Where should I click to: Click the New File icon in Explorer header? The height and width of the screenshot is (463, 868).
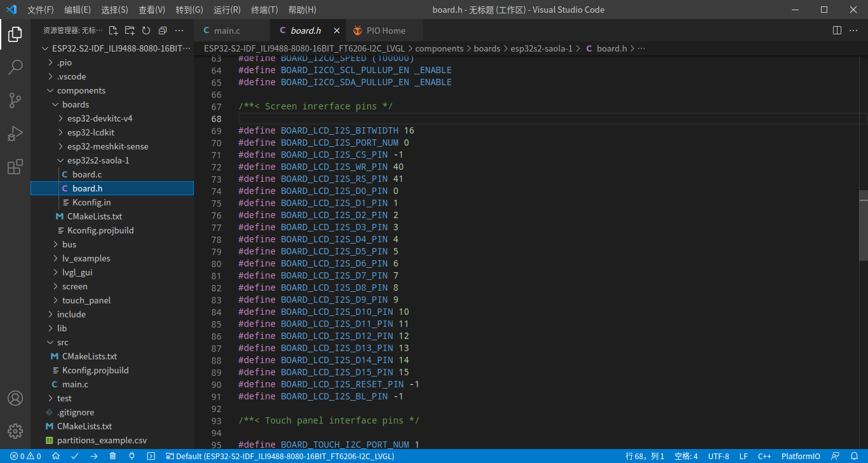click(x=113, y=30)
